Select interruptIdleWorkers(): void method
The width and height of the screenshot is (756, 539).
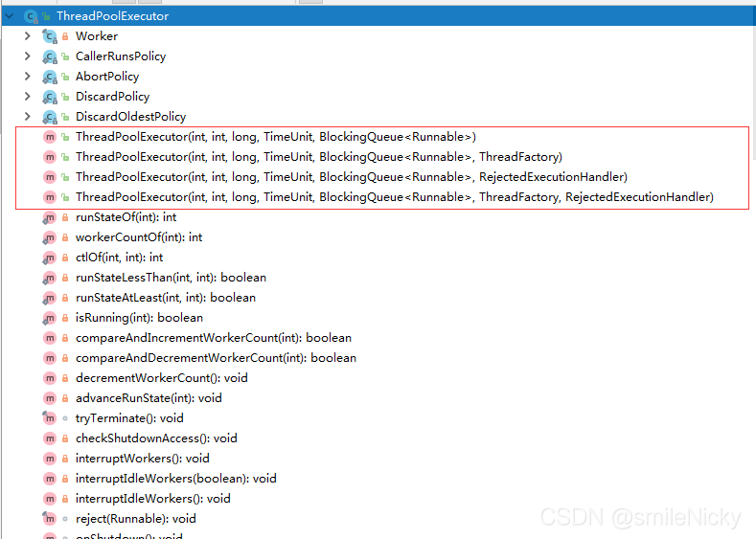click(153, 499)
